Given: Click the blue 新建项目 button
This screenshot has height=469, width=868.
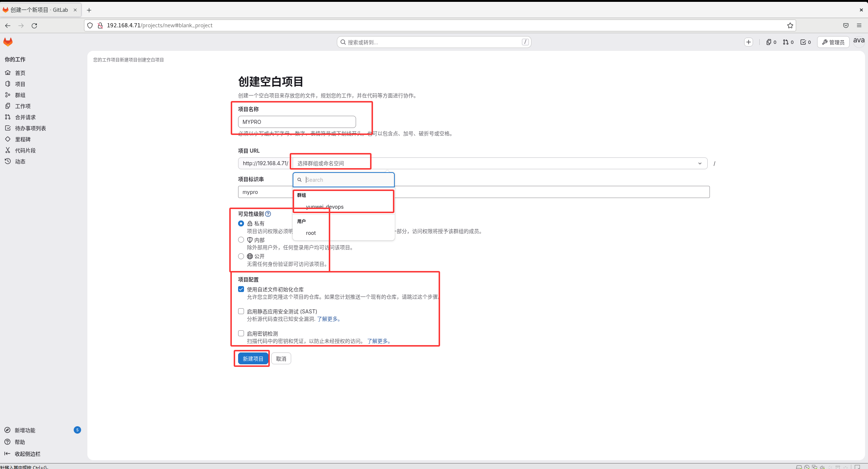Looking at the screenshot, I should tap(253, 359).
